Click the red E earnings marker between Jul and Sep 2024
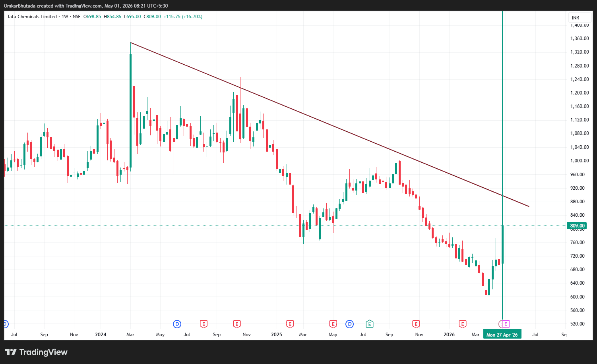The image size is (597, 364). [x=204, y=324]
